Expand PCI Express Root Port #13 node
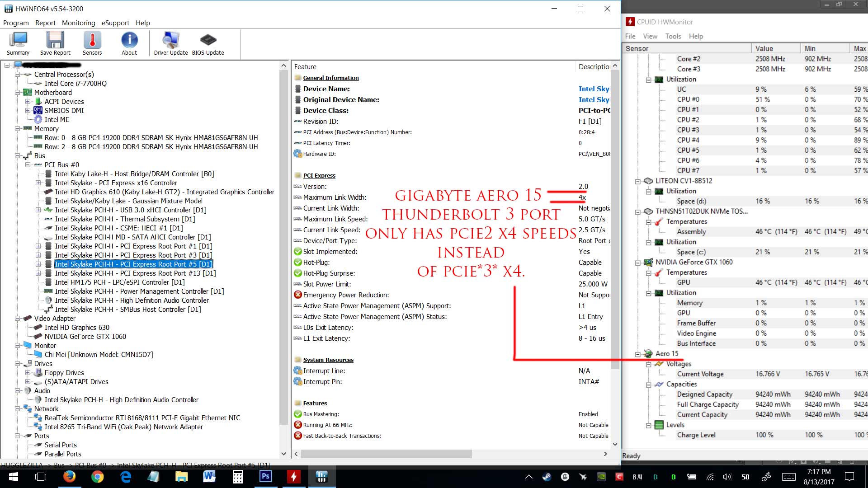 pyautogui.click(x=38, y=273)
